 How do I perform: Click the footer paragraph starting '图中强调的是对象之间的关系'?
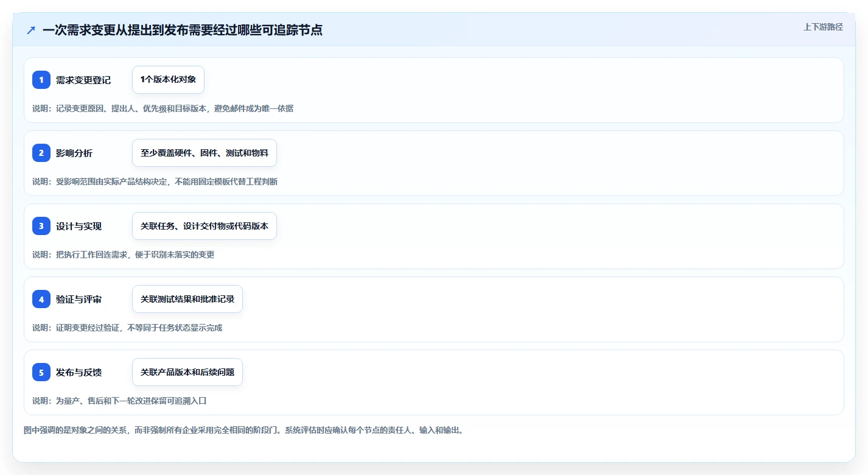pos(243,430)
